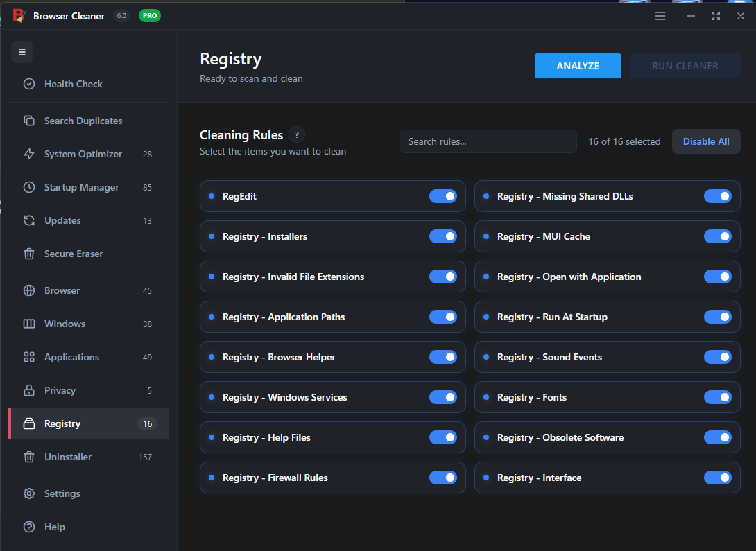
Task: Disable the Registry - MUI Cache switch
Action: click(x=717, y=236)
